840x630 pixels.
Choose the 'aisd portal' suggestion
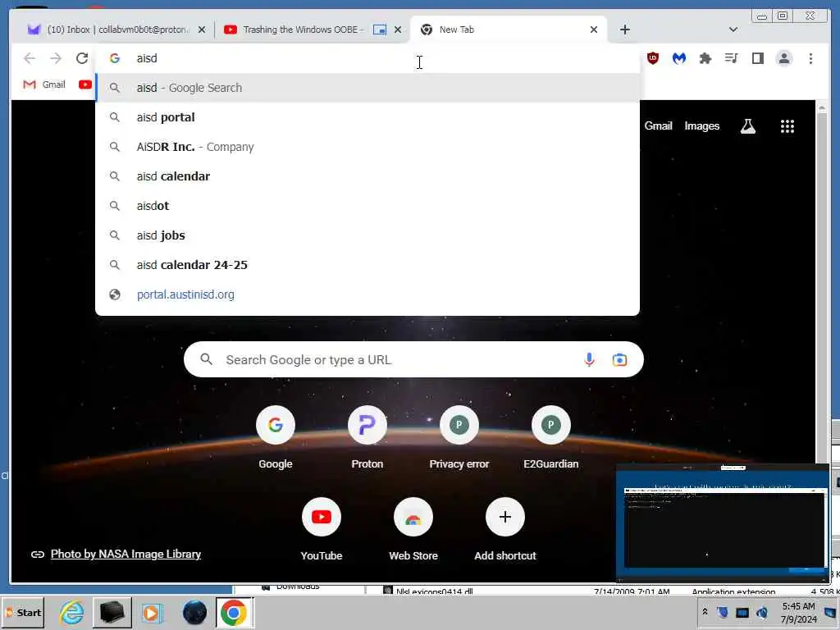[367, 117]
